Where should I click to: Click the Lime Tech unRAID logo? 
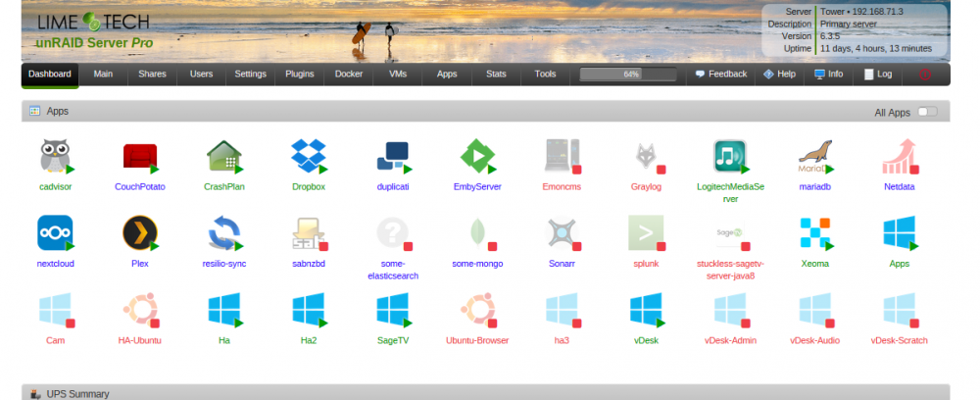click(x=94, y=30)
